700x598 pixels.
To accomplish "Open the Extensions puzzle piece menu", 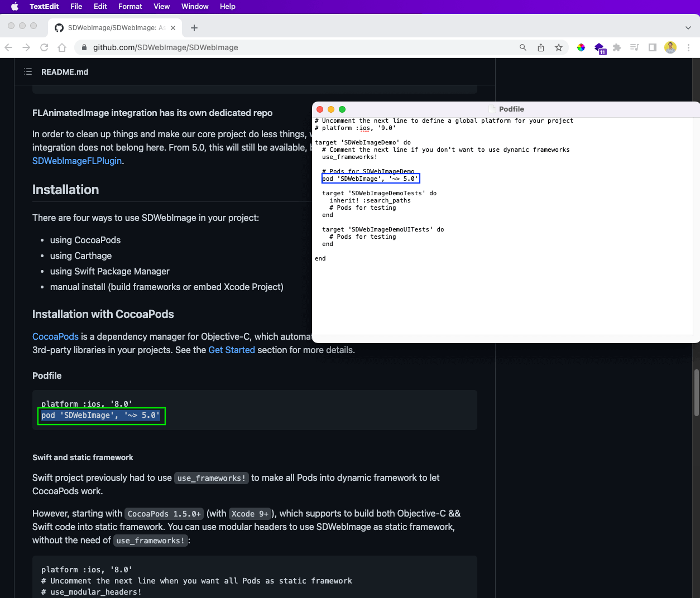I will (x=617, y=47).
